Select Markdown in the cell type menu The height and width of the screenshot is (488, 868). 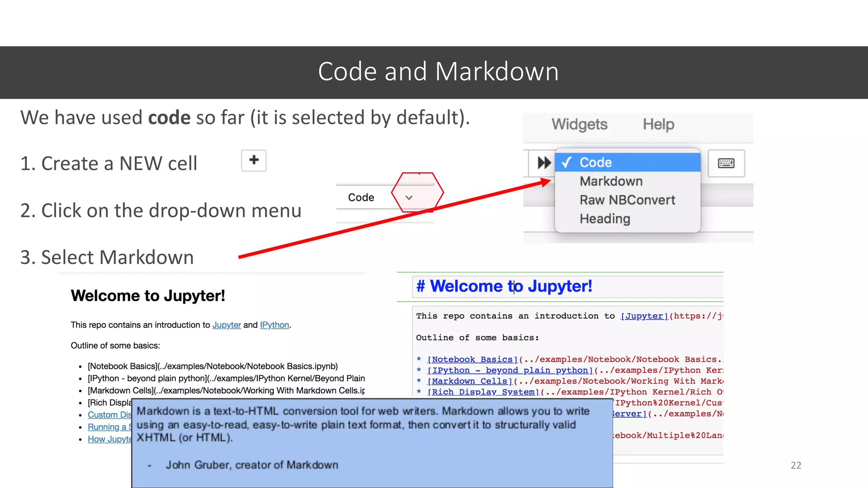[628, 181]
